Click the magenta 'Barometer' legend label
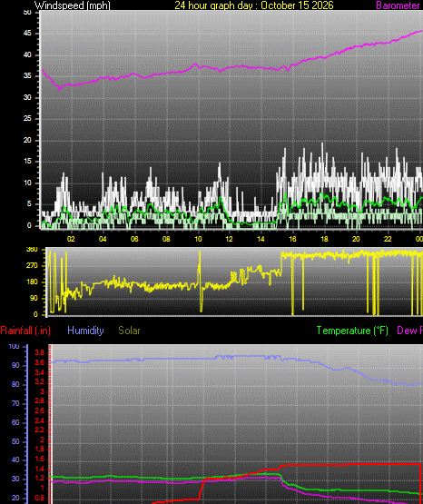Image resolution: width=423 pixels, height=504 pixels. pyautogui.click(x=398, y=5)
